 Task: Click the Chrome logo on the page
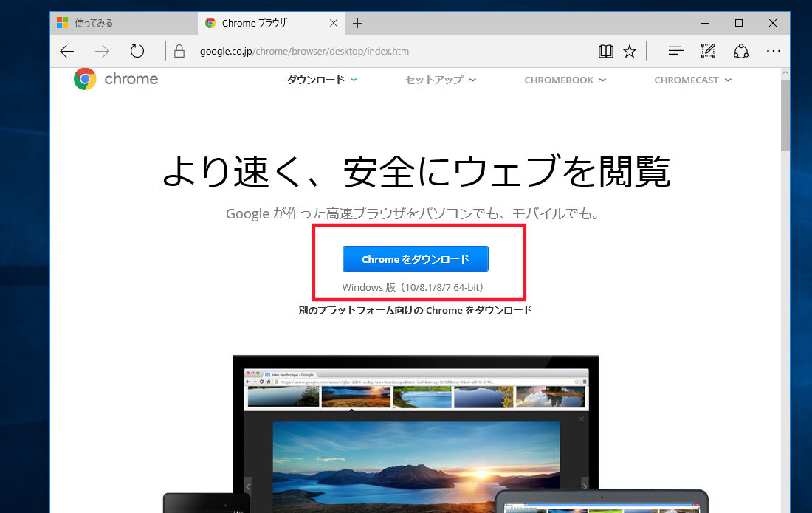pyautogui.click(x=116, y=79)
